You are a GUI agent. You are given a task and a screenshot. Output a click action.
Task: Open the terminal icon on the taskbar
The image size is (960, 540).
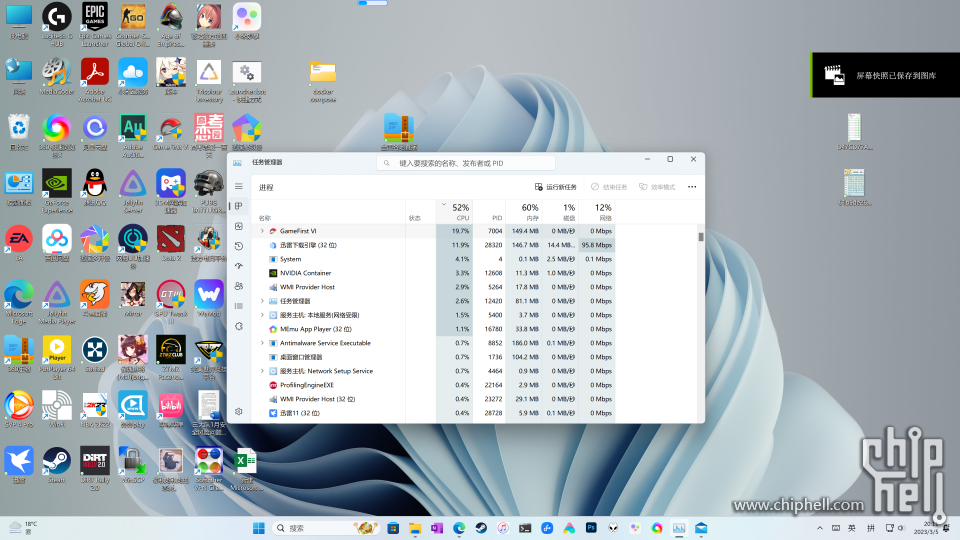(x=525, y=528)
